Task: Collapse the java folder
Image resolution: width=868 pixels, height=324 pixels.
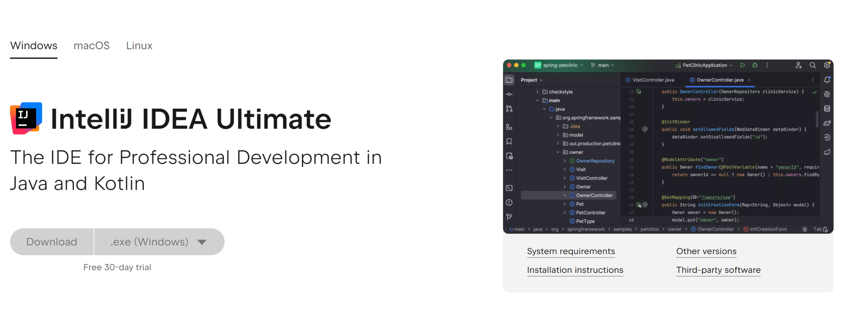Action: (544, 109)
